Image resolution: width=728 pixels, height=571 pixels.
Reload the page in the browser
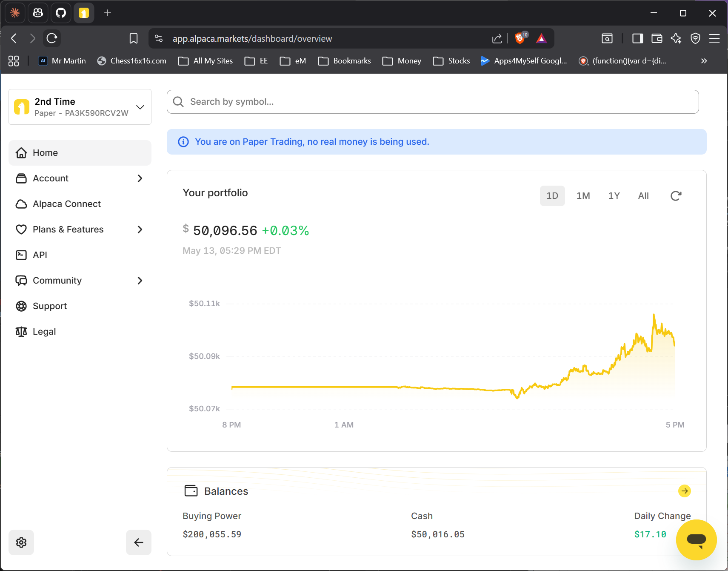52,39
